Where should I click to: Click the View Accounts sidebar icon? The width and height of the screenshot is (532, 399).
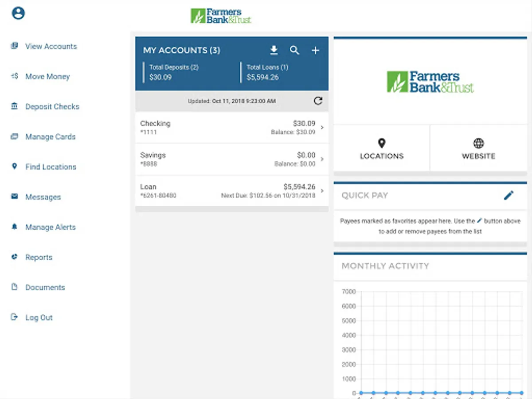click(x=15, y=46)
